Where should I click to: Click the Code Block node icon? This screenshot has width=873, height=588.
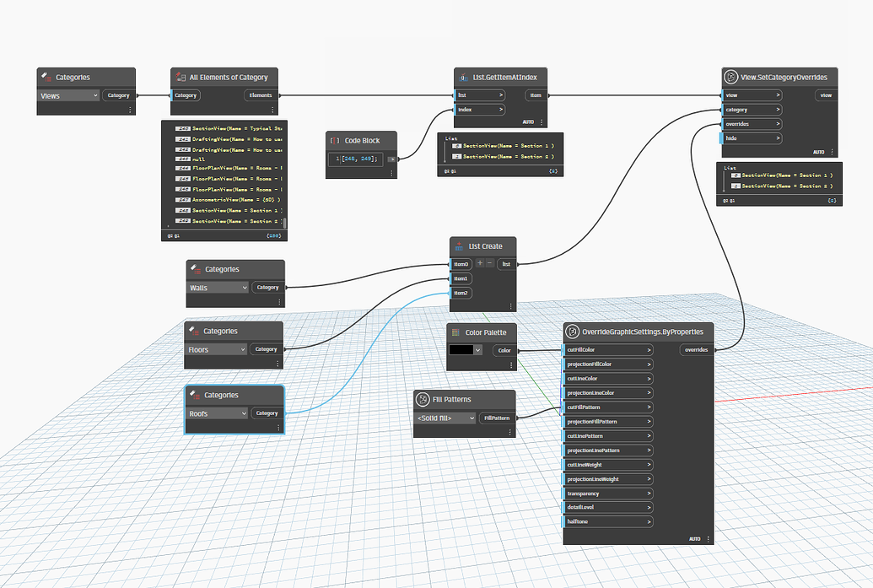click(333, 140)
